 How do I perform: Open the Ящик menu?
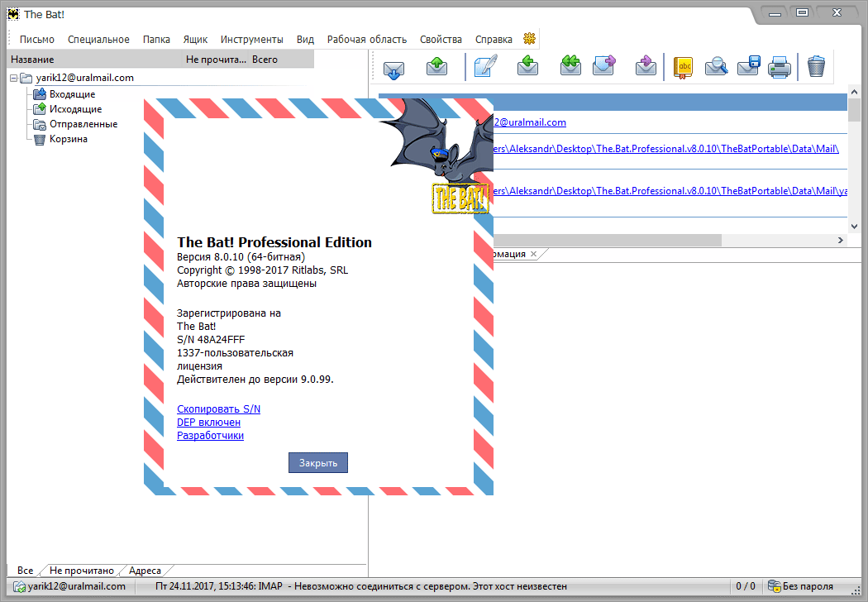click(x=195, y=40)
